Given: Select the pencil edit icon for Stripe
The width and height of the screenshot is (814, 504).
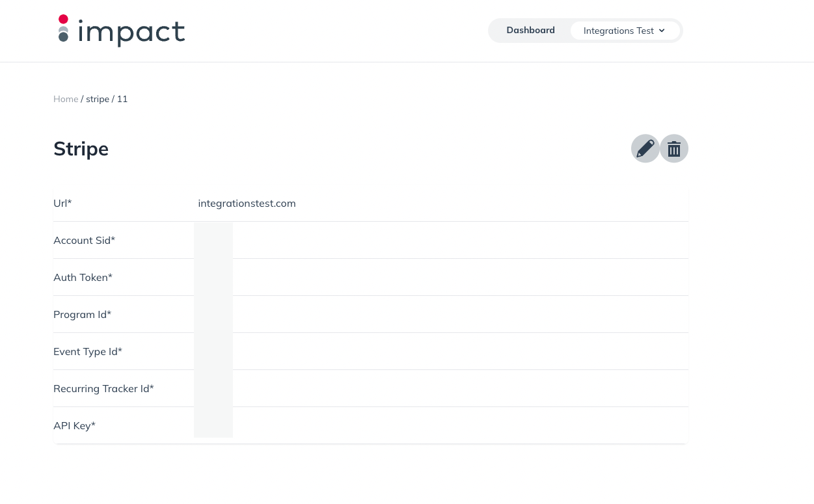Looking at the screenshot, I should pyautogui.click(x=645, y=148).
